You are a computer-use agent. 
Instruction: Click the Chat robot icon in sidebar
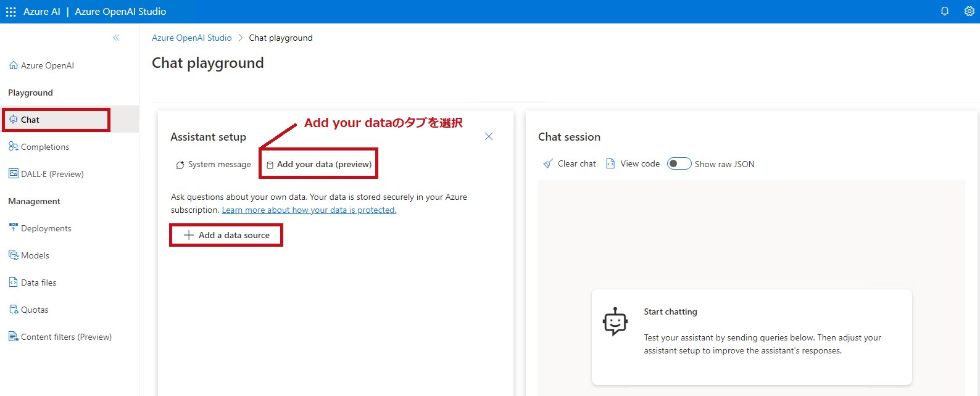pyautogui.click(x=14, y=120)
